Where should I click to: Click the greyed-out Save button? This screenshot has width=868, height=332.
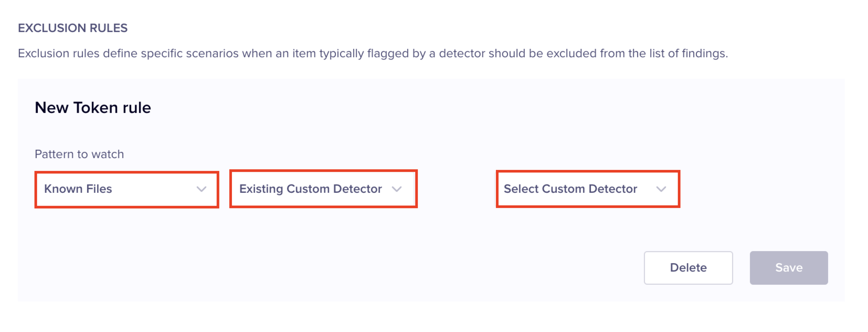[x=788, y=268]
